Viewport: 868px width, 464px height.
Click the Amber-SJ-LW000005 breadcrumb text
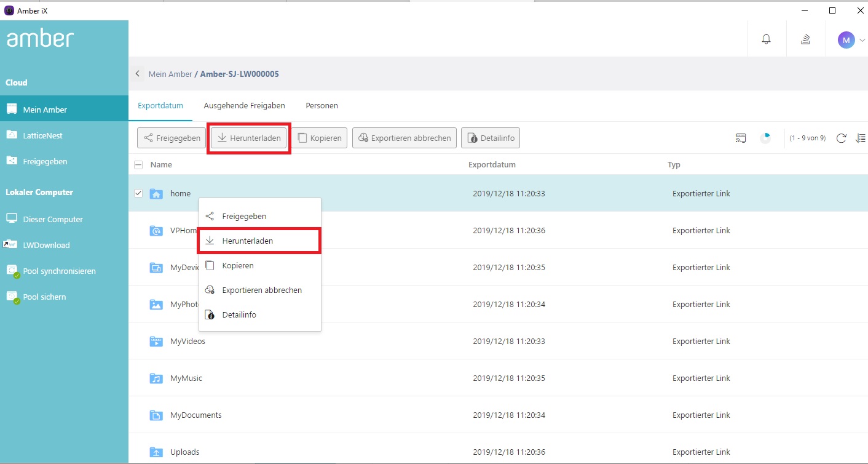pos(240,74)
